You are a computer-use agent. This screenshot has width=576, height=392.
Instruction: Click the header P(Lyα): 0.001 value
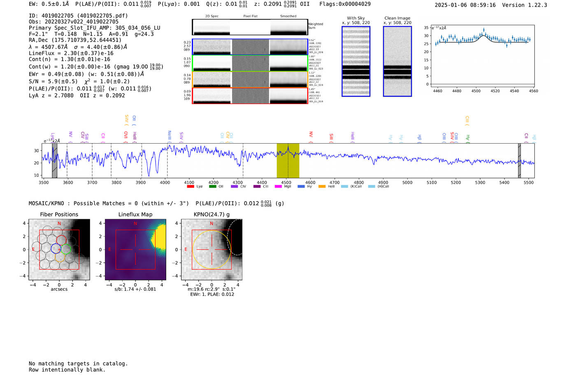coord(179,4)
